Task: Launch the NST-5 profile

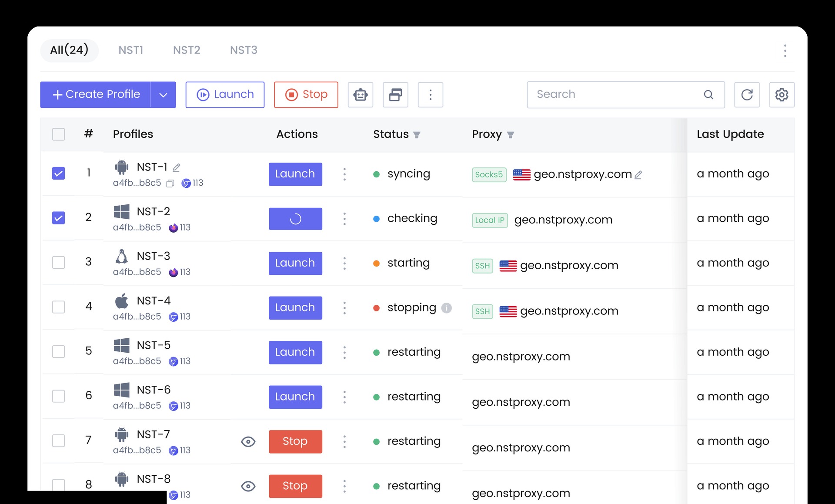Action: coord(295,352)
